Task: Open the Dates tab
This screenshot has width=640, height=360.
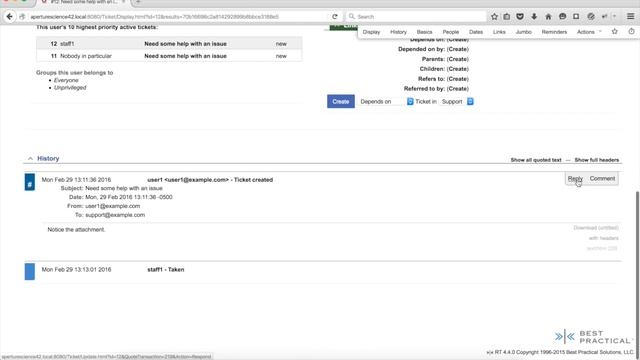Action: 476,32
